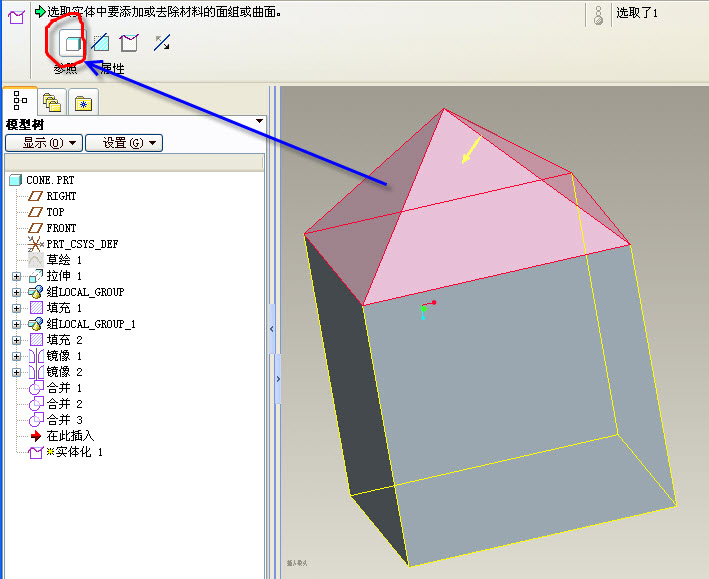Screen dimensions: 709x579
Task: Click the 草绘 1 sketch icon
Action: [x=36, y=260]
